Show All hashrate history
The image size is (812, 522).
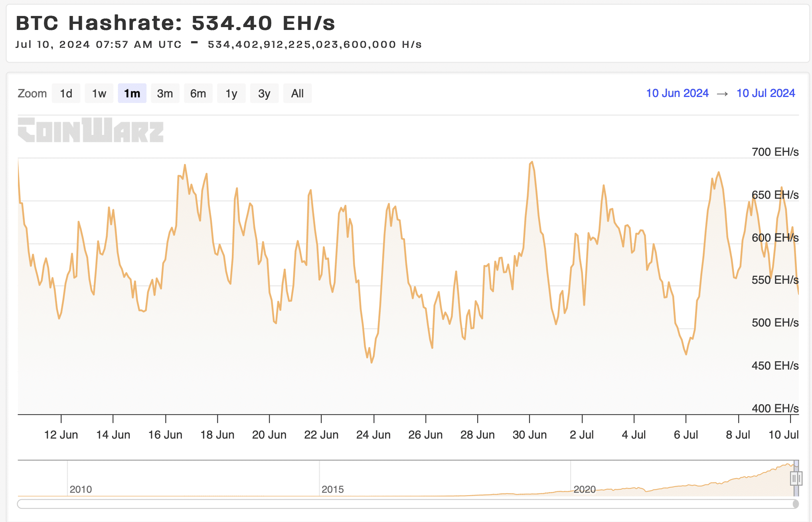tap(297, 93)
